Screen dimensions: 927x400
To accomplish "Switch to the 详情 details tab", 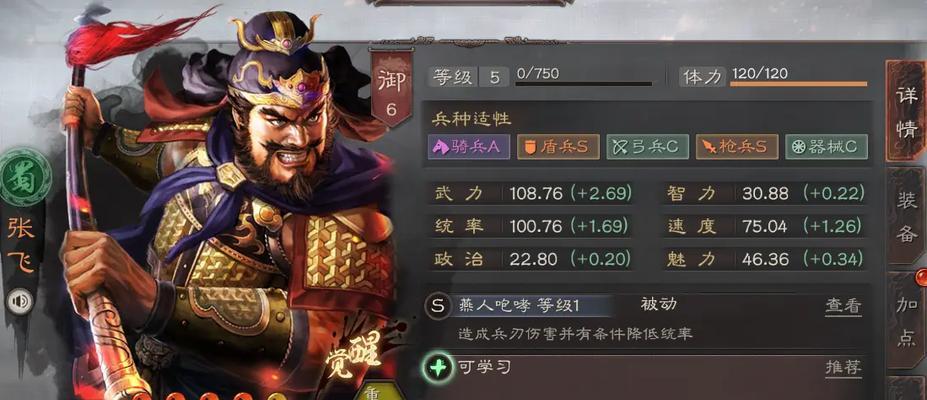I will pos(906,111).
